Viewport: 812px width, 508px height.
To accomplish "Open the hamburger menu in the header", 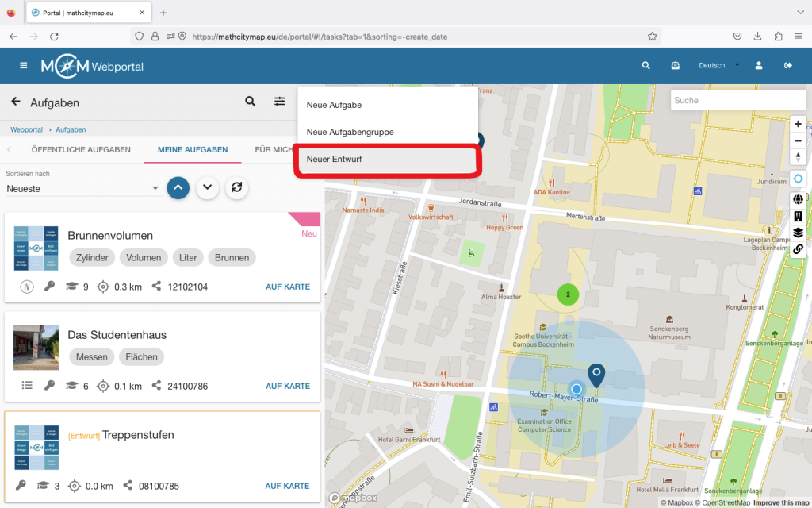I will pos(23,66).
